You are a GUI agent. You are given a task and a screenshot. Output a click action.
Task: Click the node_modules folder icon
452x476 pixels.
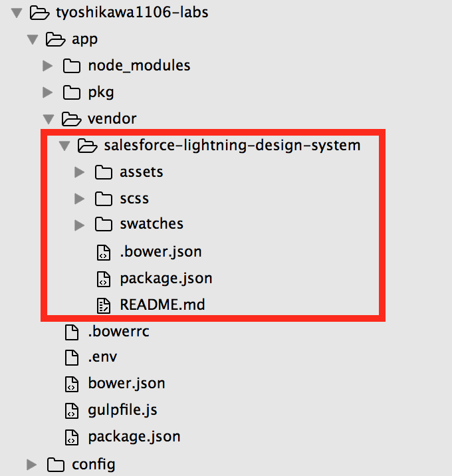coord(72,66)
